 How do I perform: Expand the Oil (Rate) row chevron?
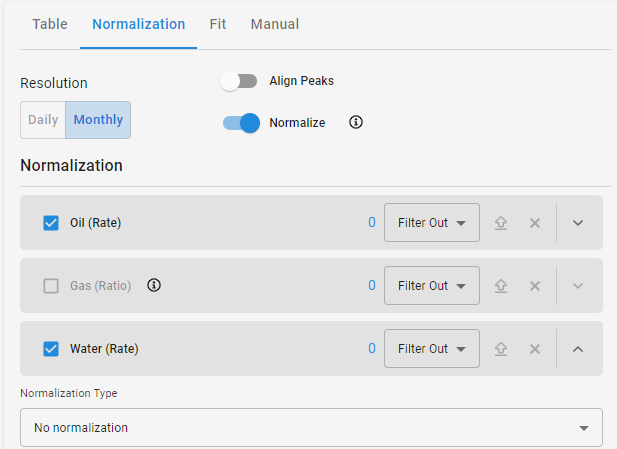(578, 223)
